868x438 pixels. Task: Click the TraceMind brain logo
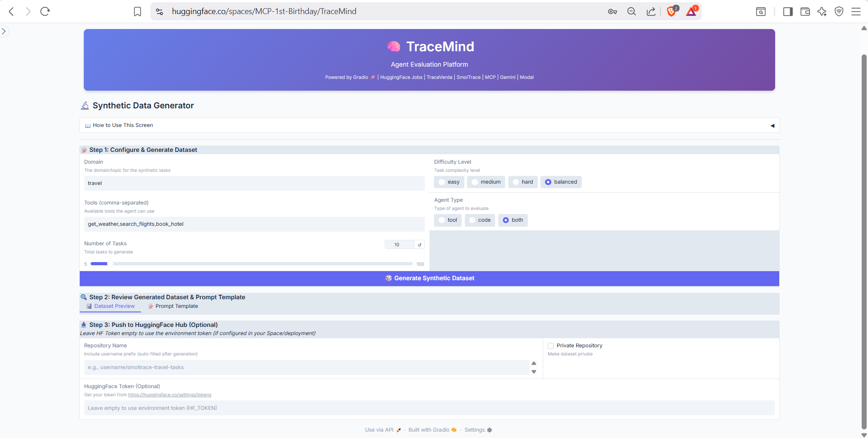[394, 46]
